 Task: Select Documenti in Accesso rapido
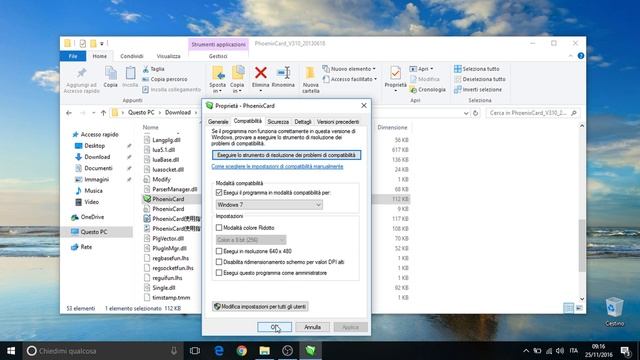pos(98,168)
